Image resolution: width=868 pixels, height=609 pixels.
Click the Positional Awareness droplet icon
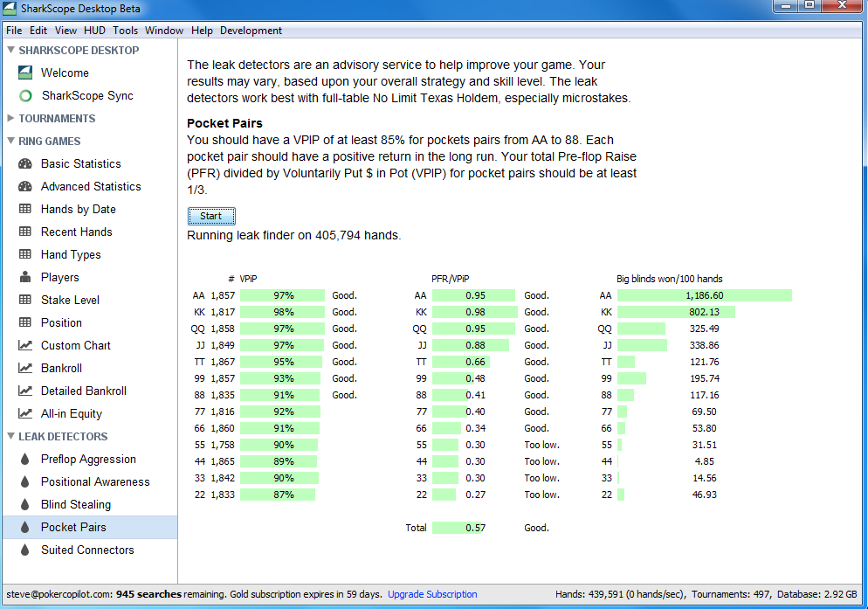point(25,481)
